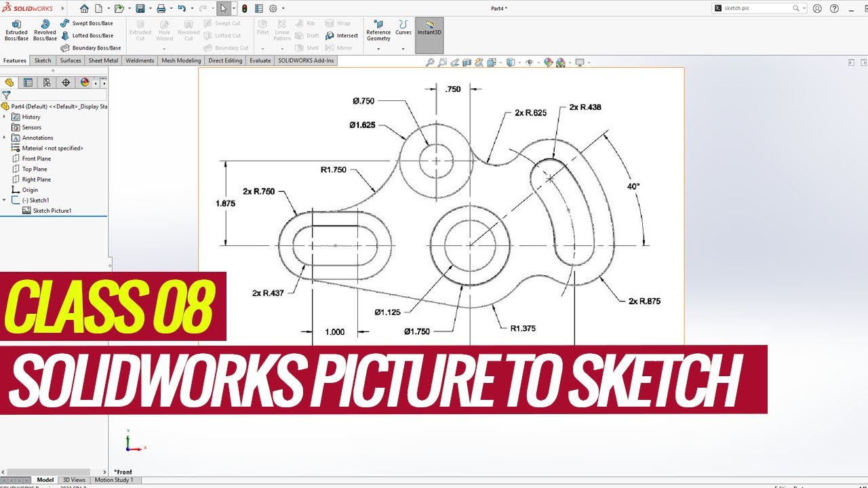Viewport: 868px width, 488px height.
Task: Switch to the Sheet Metal tab
Action: click(x=103, y=60)
